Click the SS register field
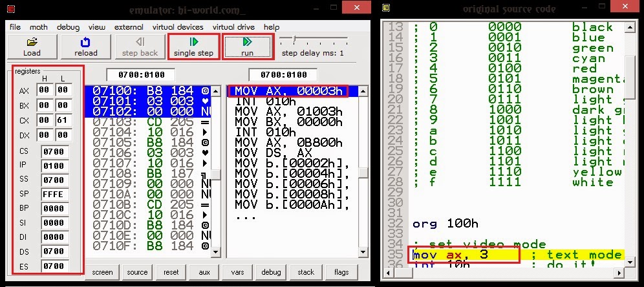The height and width of the screenshot is (287, 644). point(54,180)
